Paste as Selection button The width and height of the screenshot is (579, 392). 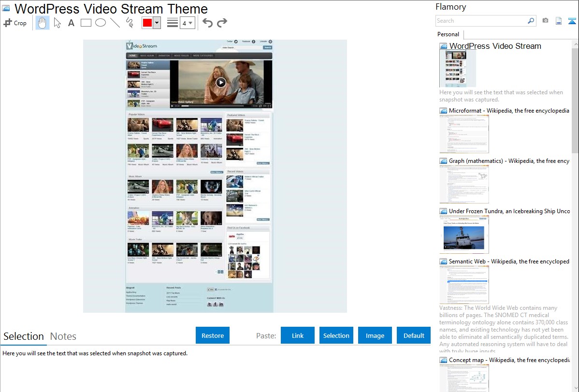coord(336,335)
